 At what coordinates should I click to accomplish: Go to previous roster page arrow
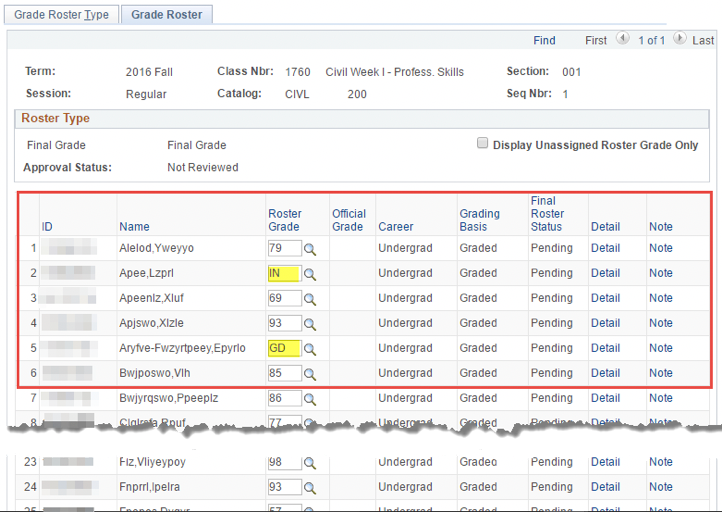coord(623,39)
